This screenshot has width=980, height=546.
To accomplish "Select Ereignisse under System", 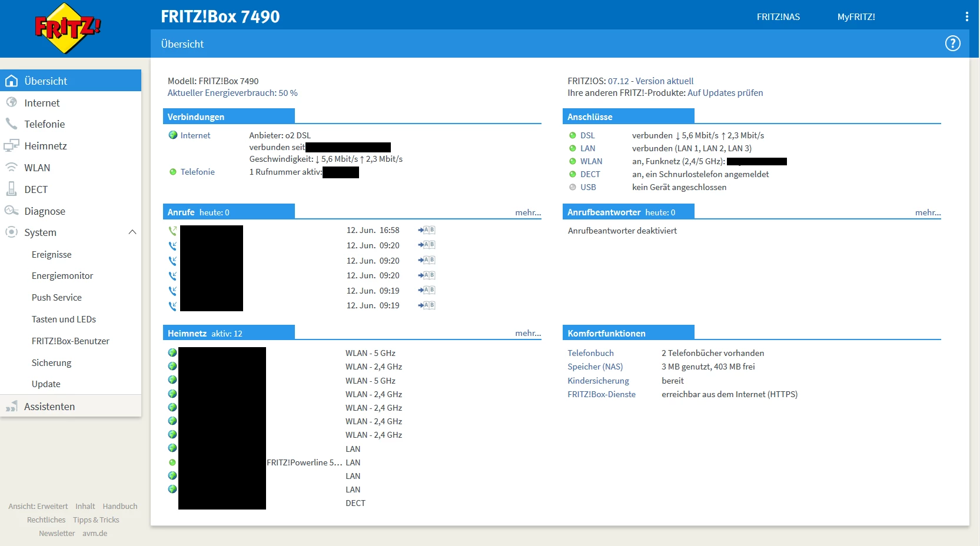I will pos(52,254).
